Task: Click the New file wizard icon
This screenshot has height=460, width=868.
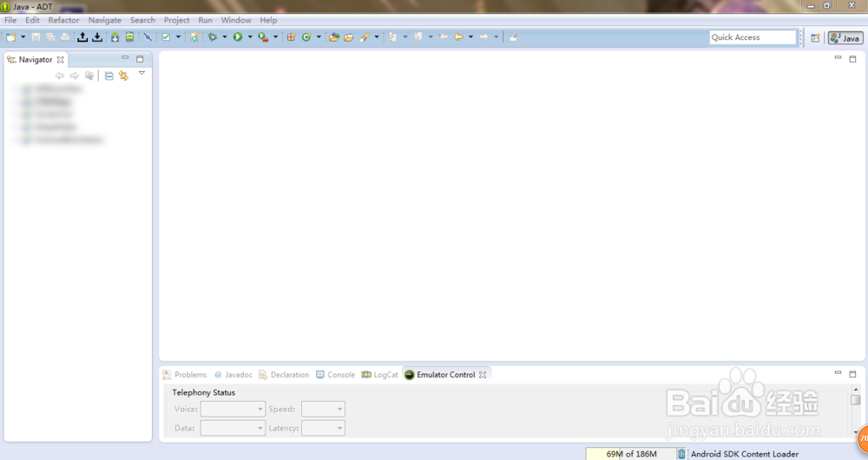Action: pos(10,37)
